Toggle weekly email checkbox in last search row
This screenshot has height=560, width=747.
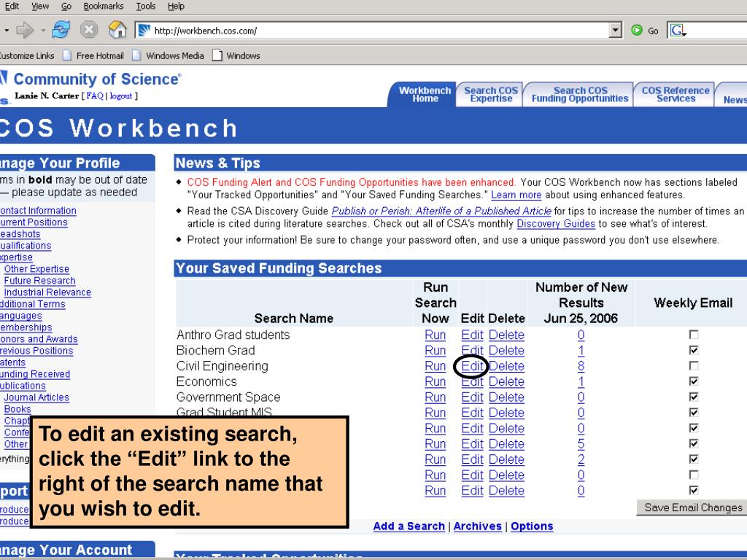(694, 491)
